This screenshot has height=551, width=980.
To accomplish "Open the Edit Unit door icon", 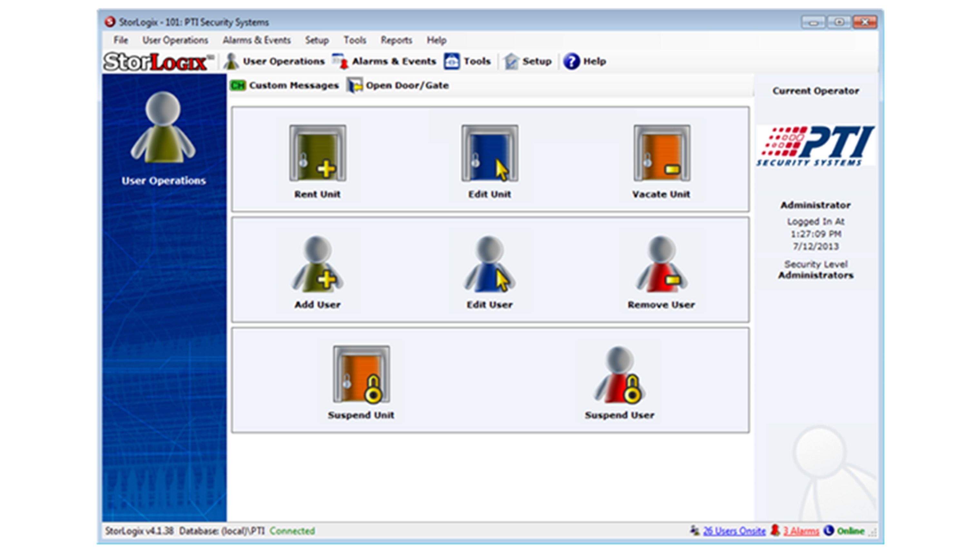I will click(x=490, y=154).
